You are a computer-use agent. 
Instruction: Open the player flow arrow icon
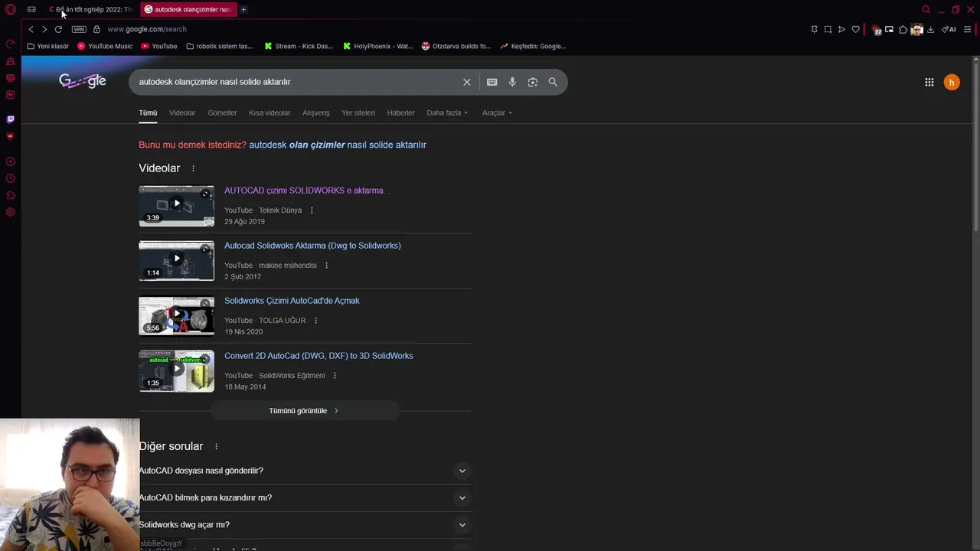click(x=841, y=29)
